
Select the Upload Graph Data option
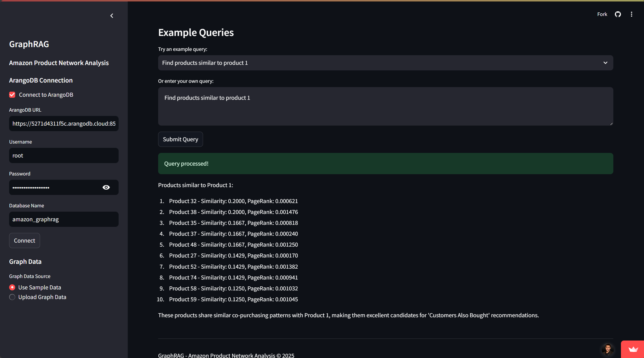pyautogui.click(x=12, y=297)
